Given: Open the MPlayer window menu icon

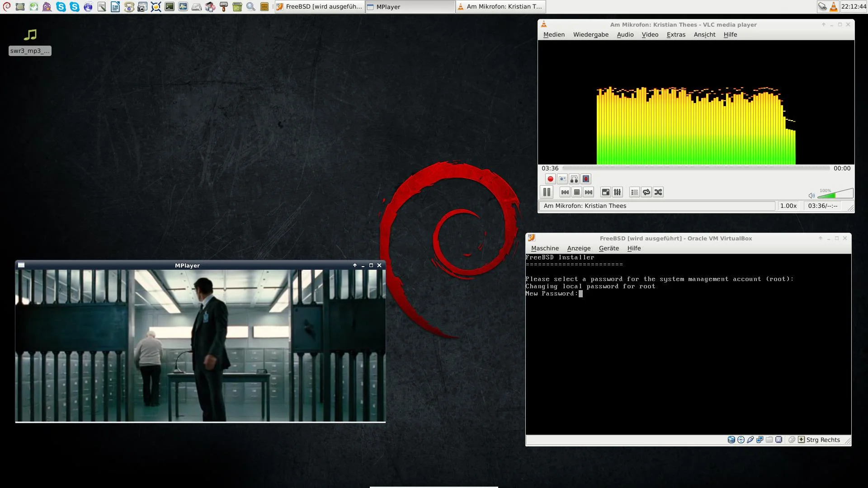Looking at the screenshot, I should tap(21, 265).
